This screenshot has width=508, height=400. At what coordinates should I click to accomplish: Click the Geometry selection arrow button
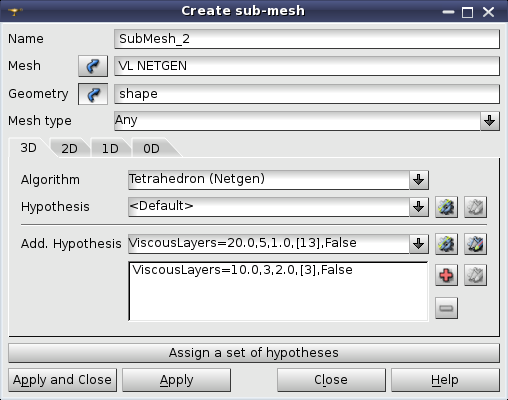pos(93,94)
